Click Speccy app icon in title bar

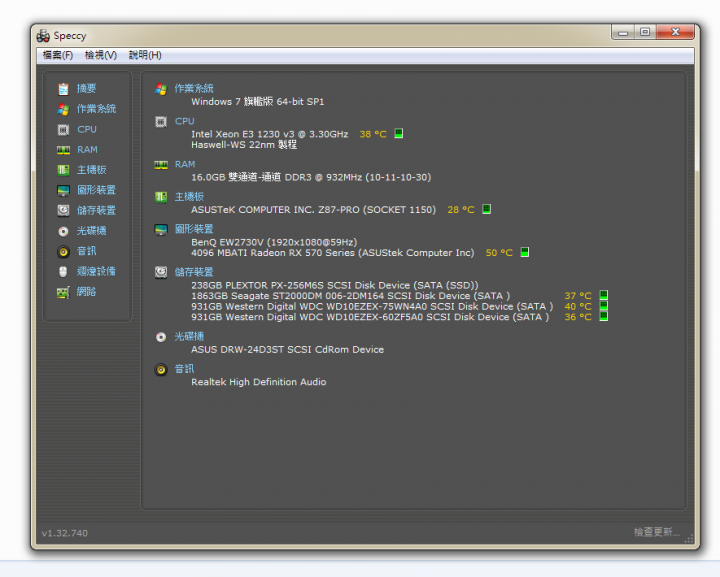click(43, 35)
